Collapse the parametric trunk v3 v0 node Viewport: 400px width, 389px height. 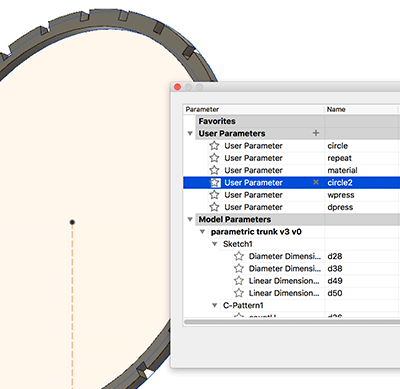[202, 232]
